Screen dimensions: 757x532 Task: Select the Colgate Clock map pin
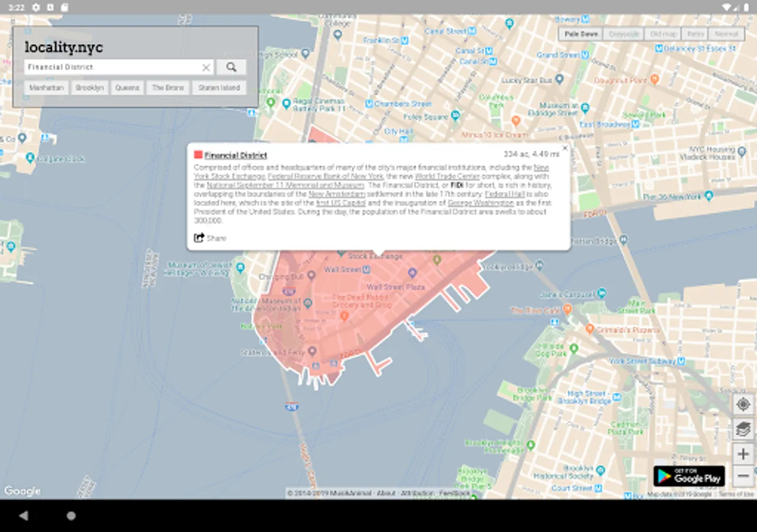pos(30,158)
